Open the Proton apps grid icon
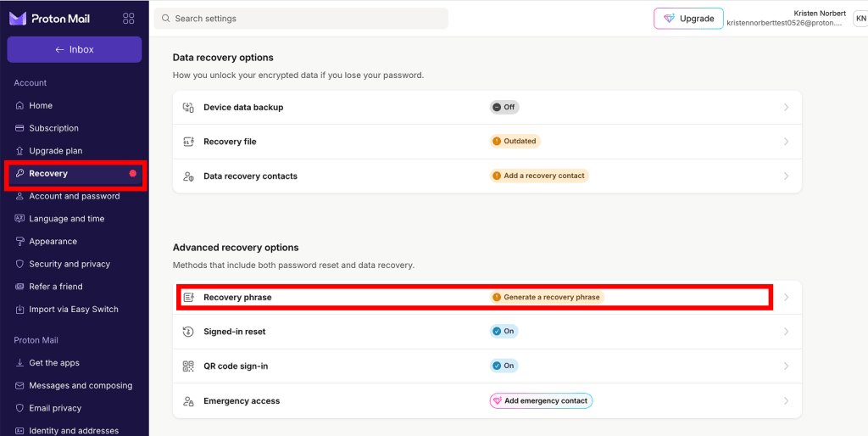The width and height of the screenshot is (868, 436). [x=129, y=19]
